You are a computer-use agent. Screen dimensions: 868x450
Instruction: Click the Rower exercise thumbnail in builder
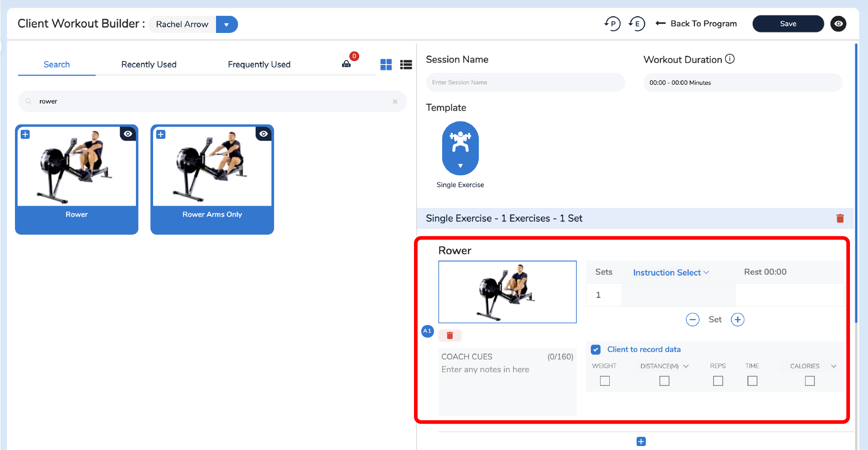[x=507, y=292]
